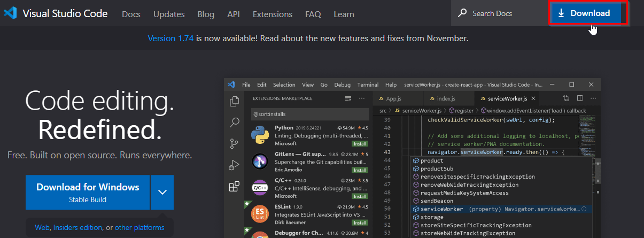Open the Selection menu in the editor
This screenshot has width=644, height=238.
click(x=284, y=85)
